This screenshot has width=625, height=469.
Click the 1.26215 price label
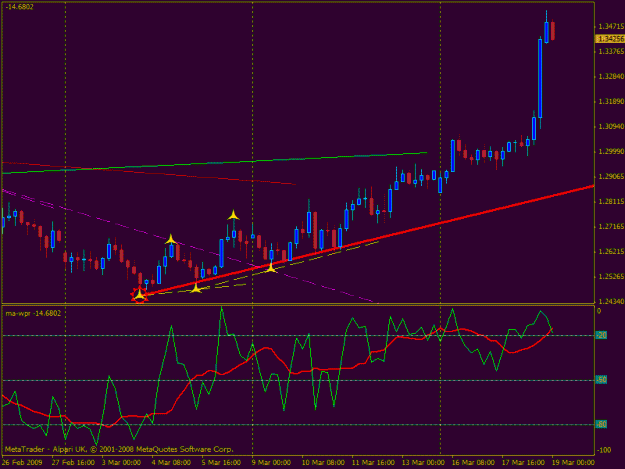click(x=611, y=251)
